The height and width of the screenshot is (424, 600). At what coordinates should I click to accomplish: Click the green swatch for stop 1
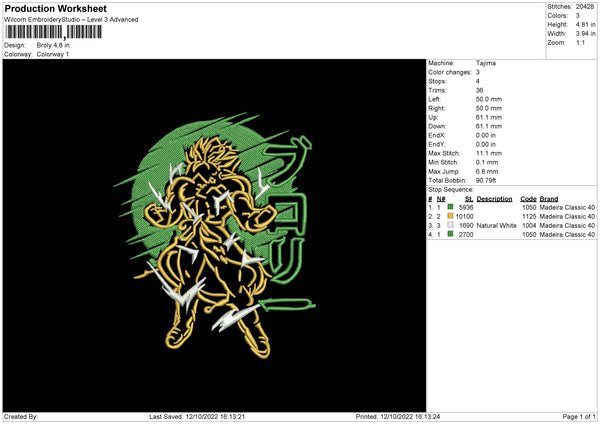click(x=450, y=207)
